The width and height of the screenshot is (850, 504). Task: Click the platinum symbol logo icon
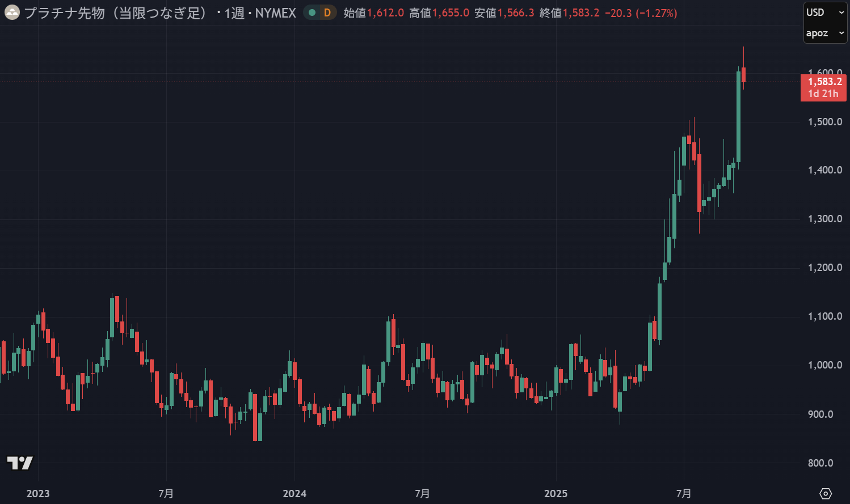(x=12, y=12)
